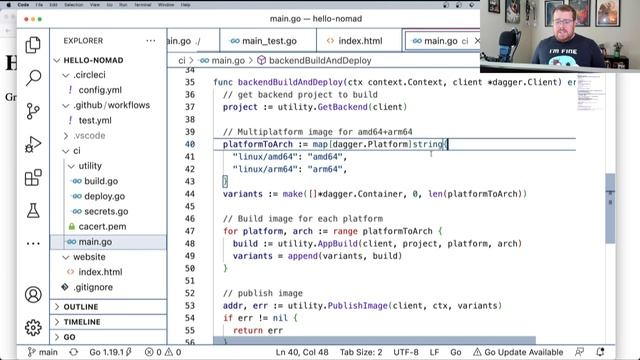The height and width of the screenshot is (360, 640).
Task: Click Go 1.19.1 version in status bar
Action: click(110, 352)
